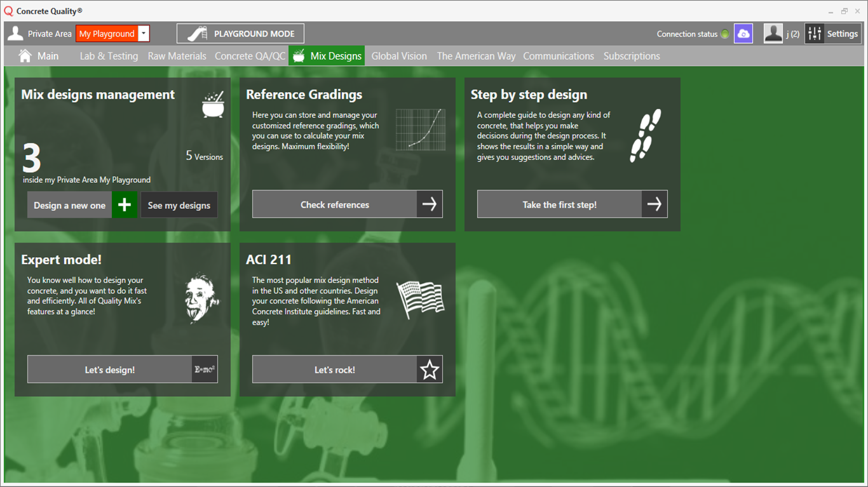This screenshot has width=868, height=487.
Task: Select the Mix Designs tab
Action: pos(327,56)
